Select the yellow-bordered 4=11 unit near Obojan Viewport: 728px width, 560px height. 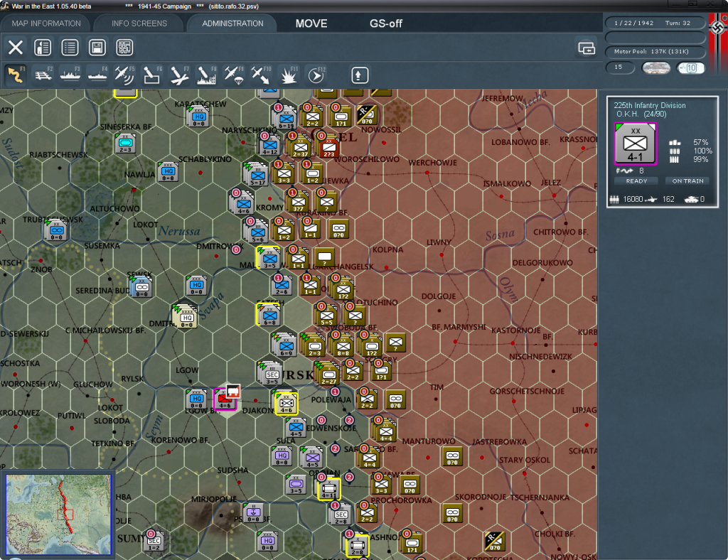[x=329, y=489]
